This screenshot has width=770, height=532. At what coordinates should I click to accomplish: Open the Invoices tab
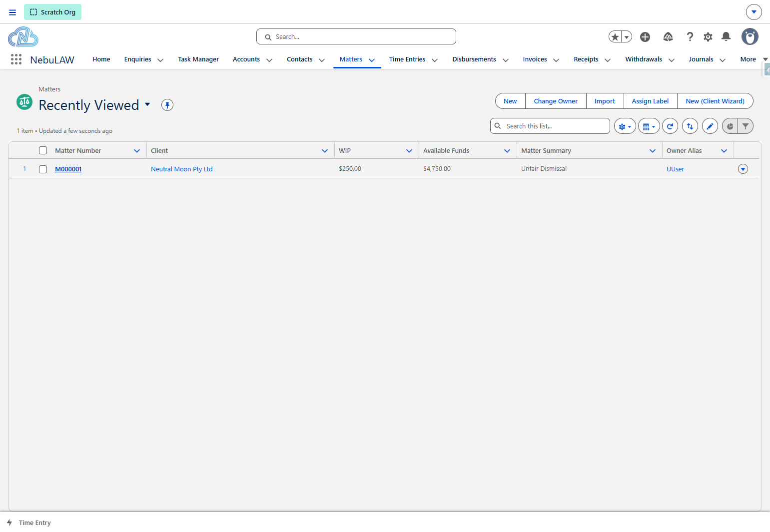tap(535, 59)
